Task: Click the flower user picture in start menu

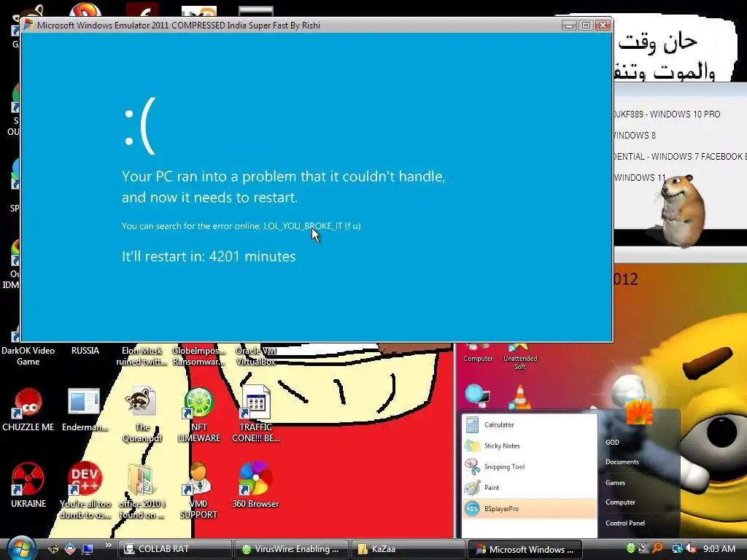Action: (x=639, y=410)
